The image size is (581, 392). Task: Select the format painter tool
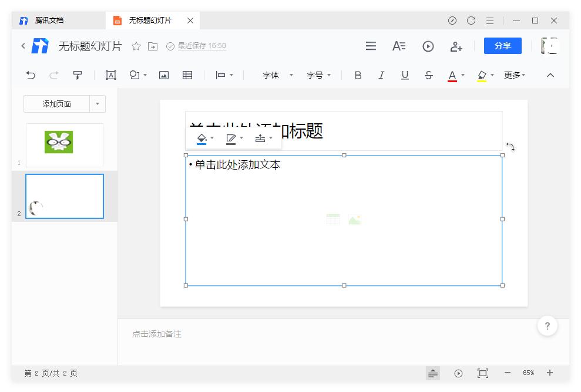(78, 76)
